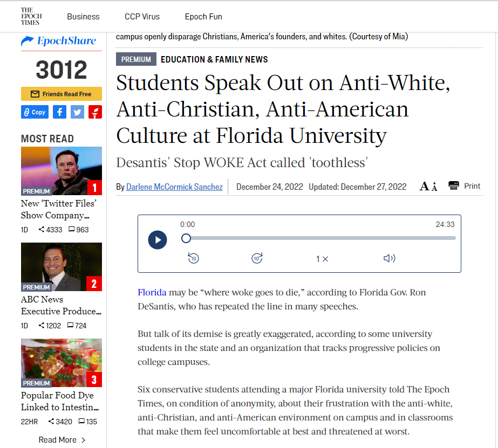Mute the audio volume
Image resolution: width=498 pixels, height=448 pixels.
390,258
